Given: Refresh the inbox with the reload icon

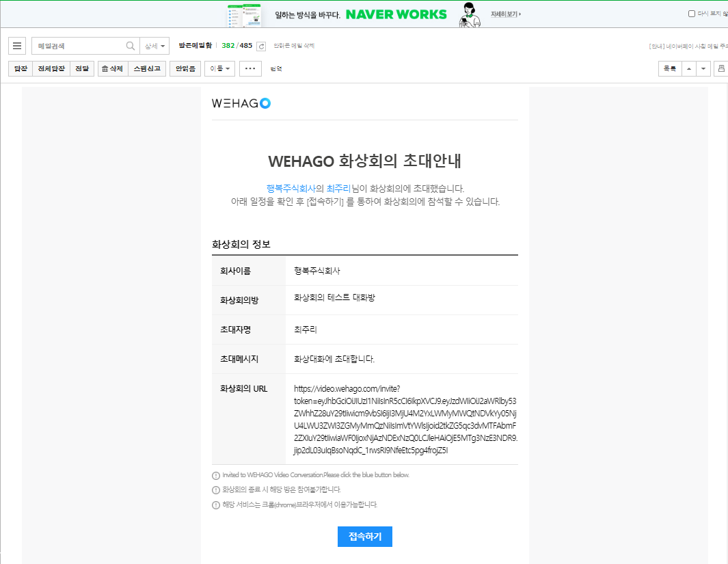Looking at the screenshot, I should tap(261, 46).
